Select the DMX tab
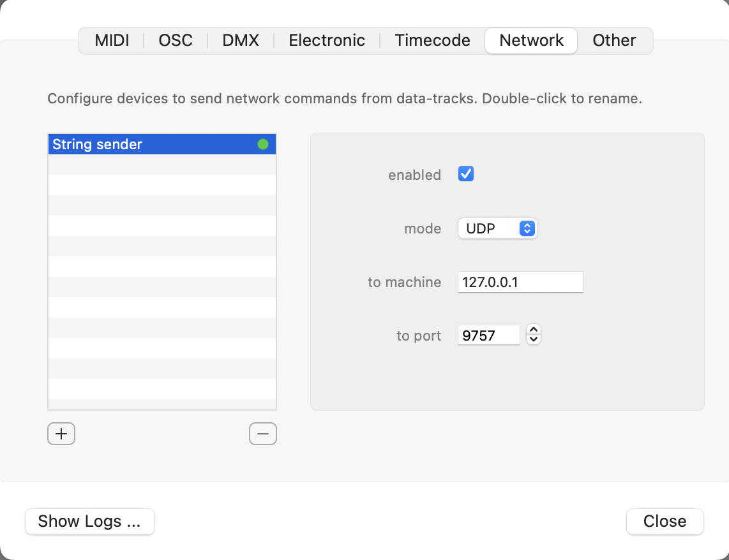 point(241,41)
